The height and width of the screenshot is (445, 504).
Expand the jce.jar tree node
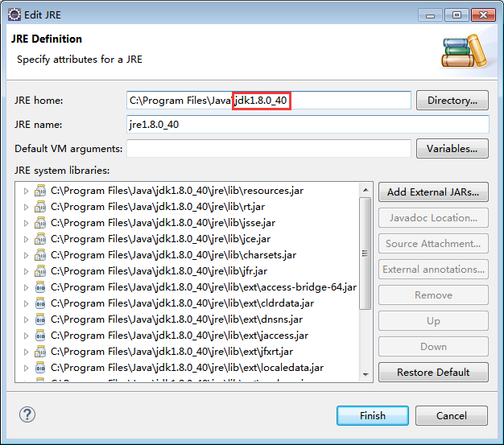coord(26,239)
